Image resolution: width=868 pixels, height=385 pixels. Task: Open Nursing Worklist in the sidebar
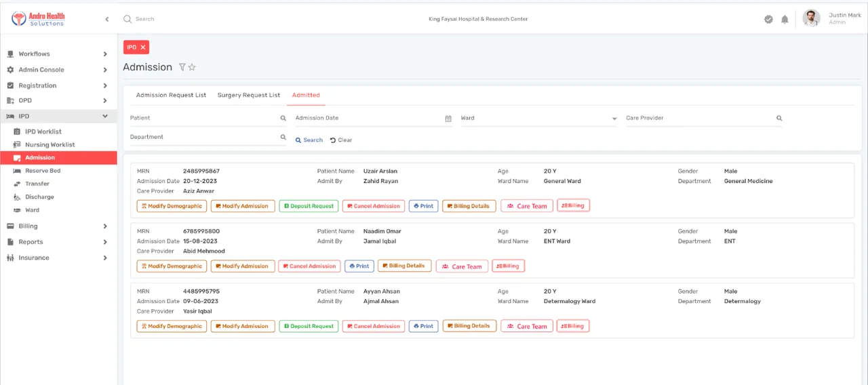point(50,145)
